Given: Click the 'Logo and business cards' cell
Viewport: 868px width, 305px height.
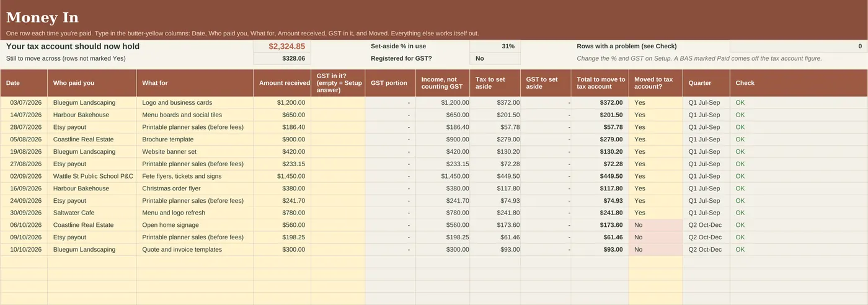Looking at the screenshot, I should [195, 103].
